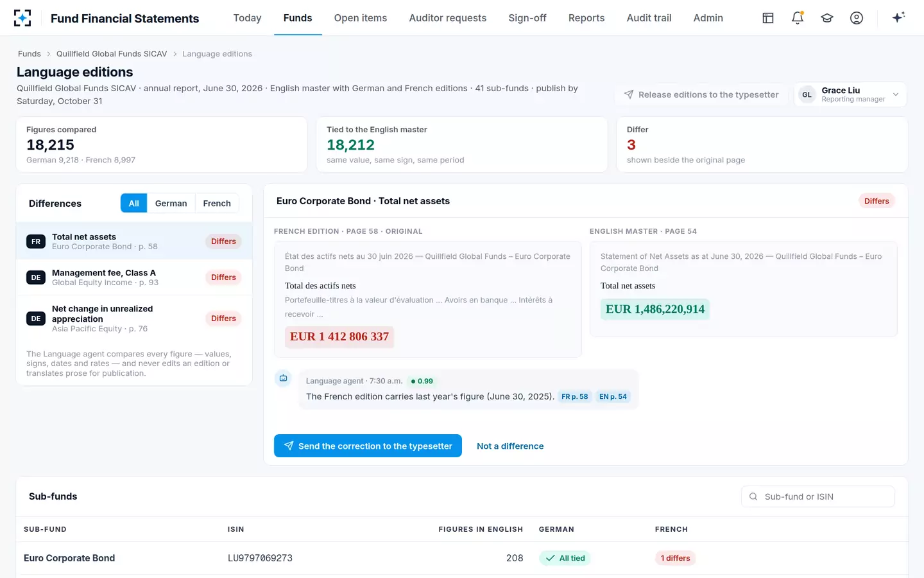Release editions to the typesetter
The width and height of the screenshot is (924, 578).
(701, 94)
